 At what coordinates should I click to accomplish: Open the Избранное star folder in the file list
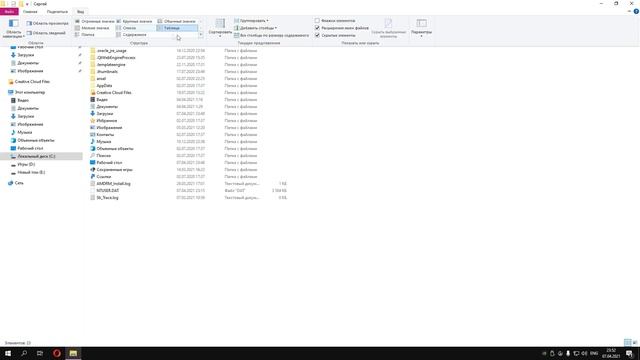pos(107,121)
